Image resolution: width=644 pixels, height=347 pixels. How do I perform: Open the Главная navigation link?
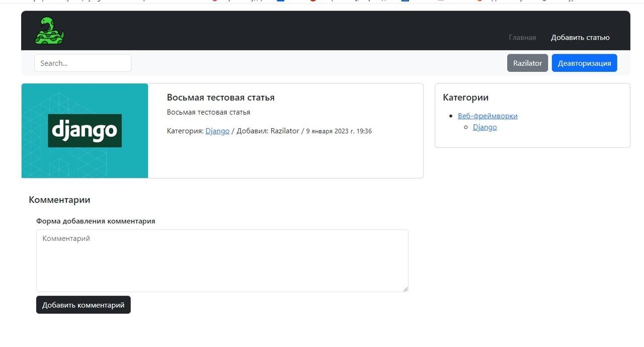(522, 38)
